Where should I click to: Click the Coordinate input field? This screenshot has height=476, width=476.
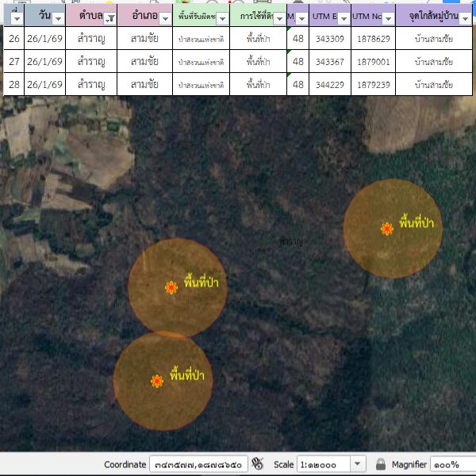198,463
